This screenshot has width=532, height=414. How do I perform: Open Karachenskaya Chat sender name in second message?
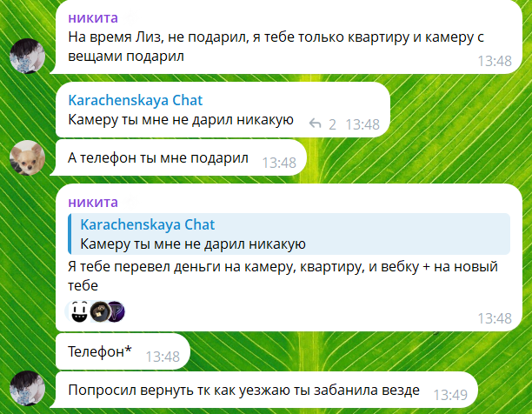pyautogui.click(x=135, y=100)
